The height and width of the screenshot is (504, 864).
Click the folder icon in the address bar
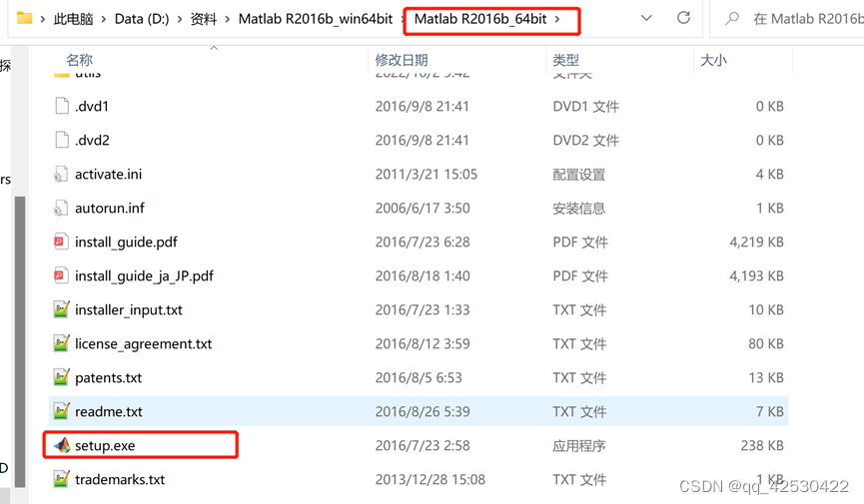(24, 18)
